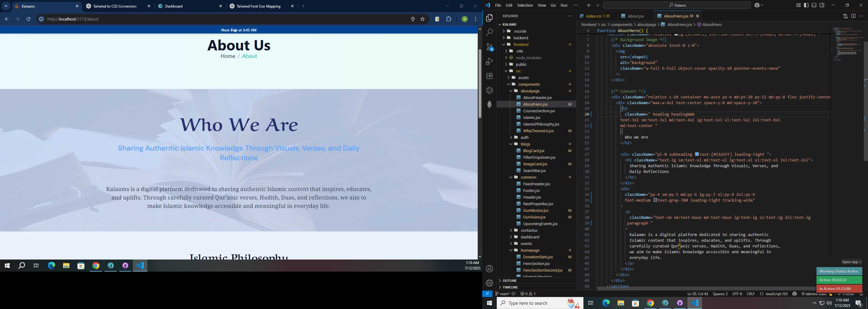The image size is (868, 309).
Task: Open Chrome tab search dropdown arrow
Action: pyautogui.click(x=6, y=6)
